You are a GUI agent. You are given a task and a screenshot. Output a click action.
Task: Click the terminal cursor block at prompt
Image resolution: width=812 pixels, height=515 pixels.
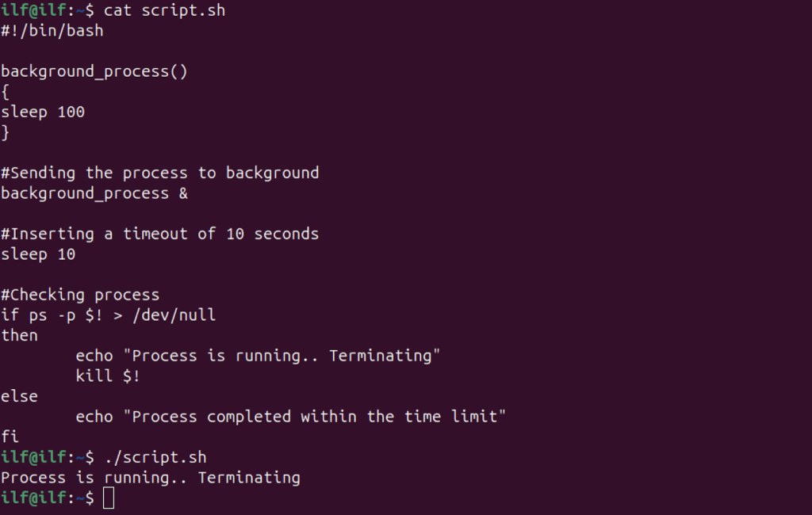[108, 498]
